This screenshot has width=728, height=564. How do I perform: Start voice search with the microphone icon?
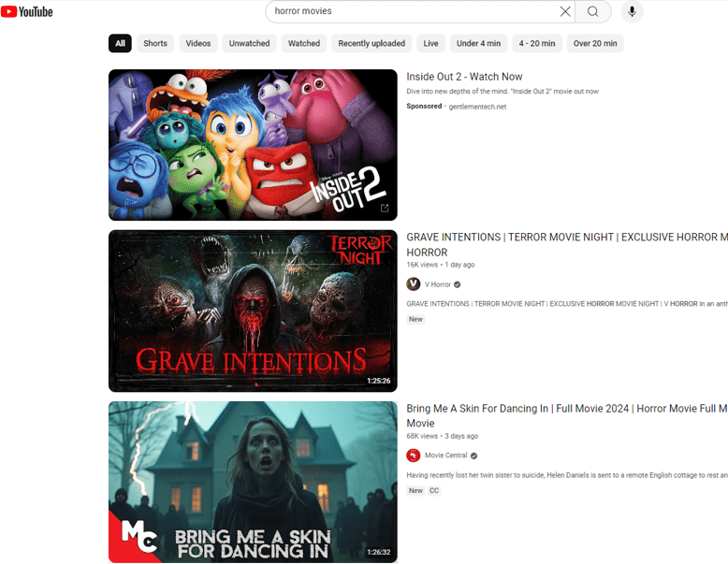pos(632,11)
